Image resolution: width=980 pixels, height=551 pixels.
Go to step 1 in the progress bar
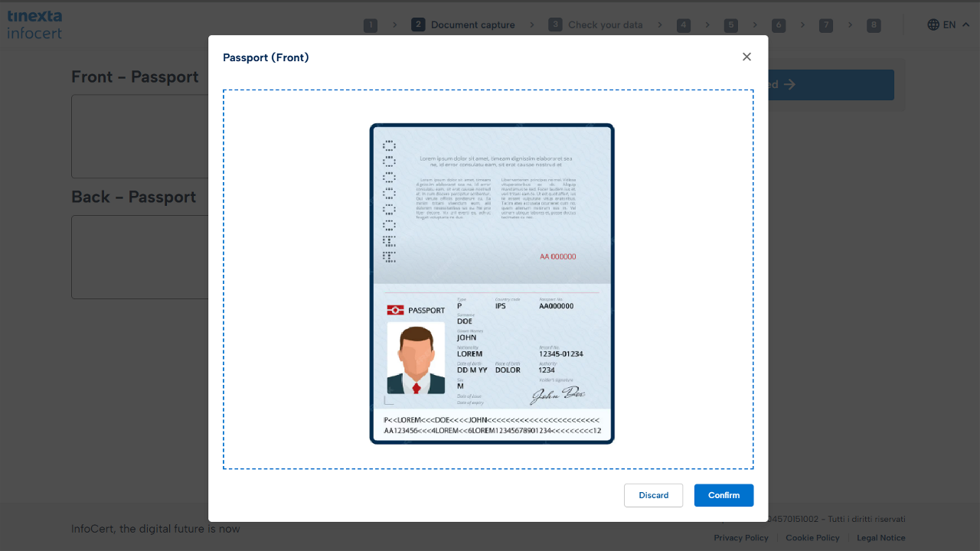371,25
